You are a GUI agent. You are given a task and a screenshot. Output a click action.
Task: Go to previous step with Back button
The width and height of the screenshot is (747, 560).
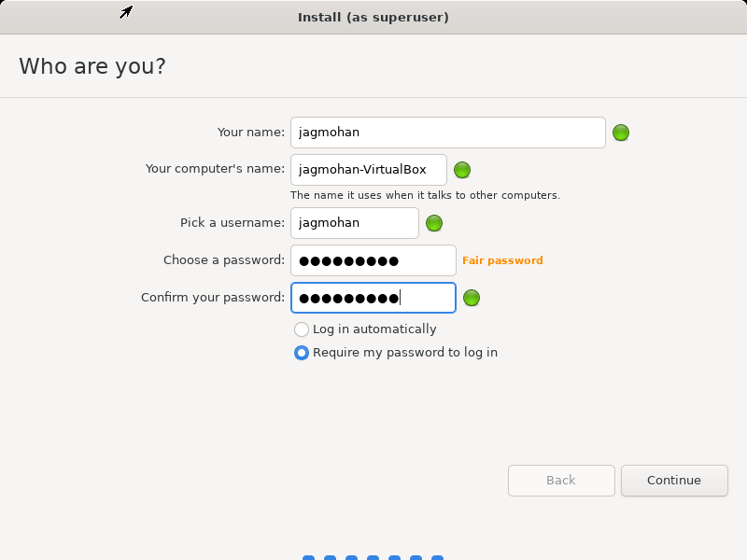(x=561, y=481)
